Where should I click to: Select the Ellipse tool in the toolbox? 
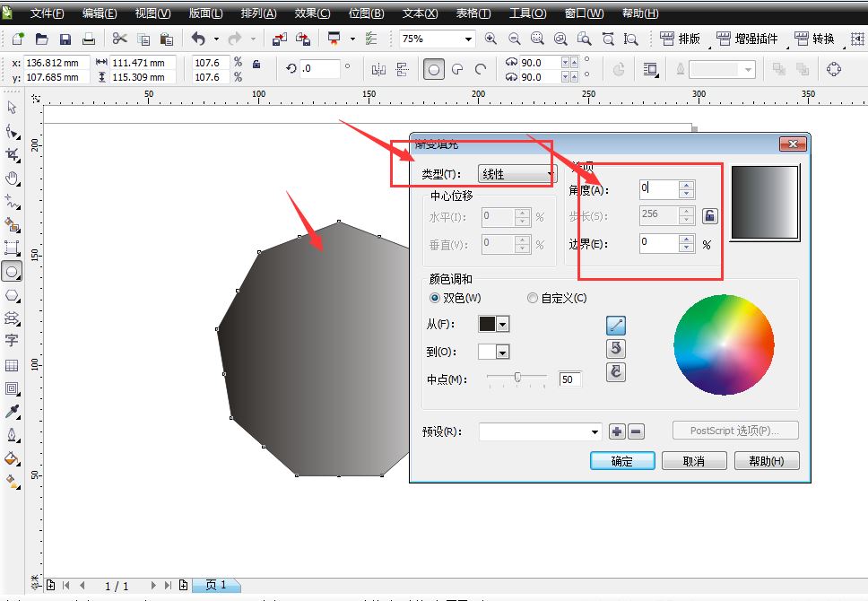tap(13, 271)
